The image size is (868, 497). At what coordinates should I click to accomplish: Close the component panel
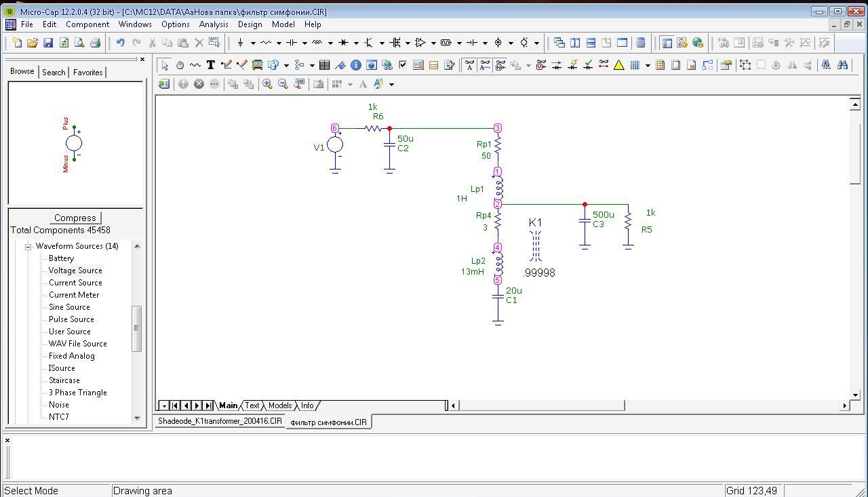pos(142,59)
